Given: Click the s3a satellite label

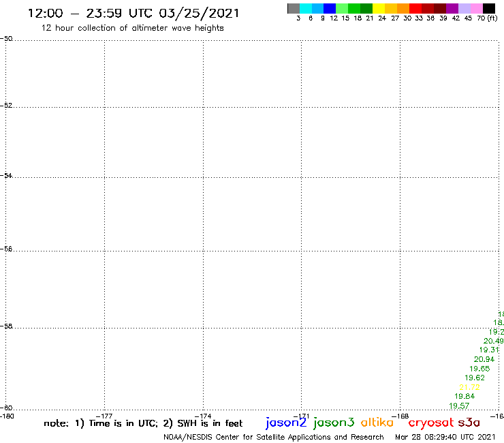Looking at the screenshot, I should click(x=469, y=423).
